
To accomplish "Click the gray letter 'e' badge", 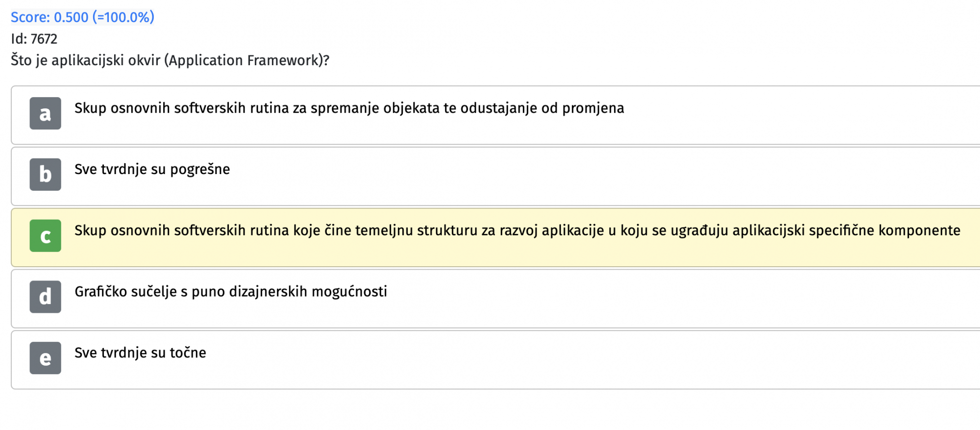I will click(45, 358).
